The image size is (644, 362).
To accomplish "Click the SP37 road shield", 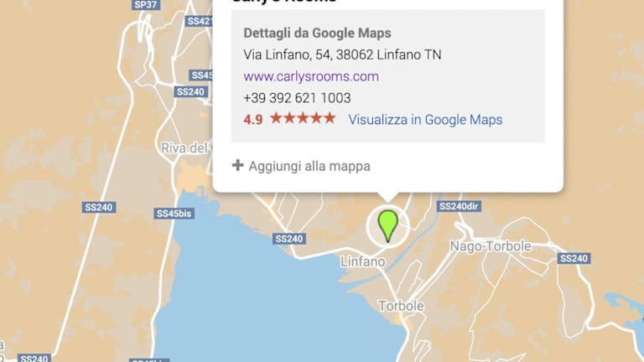I will point(146,4).
